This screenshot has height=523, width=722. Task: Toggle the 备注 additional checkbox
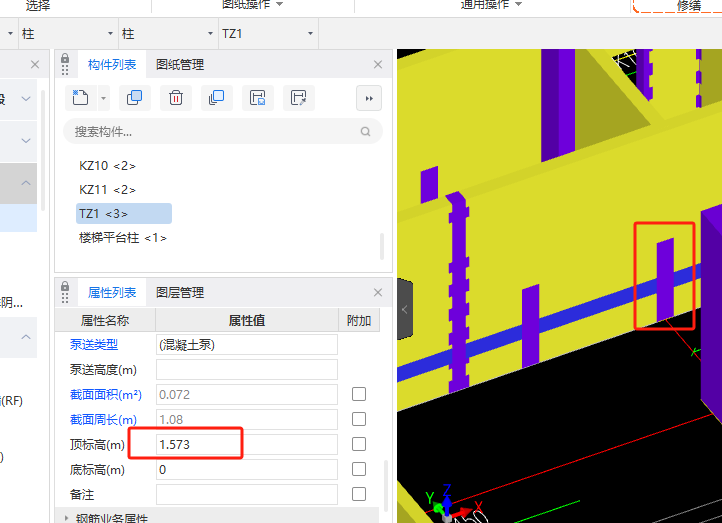tap(359, 494)
